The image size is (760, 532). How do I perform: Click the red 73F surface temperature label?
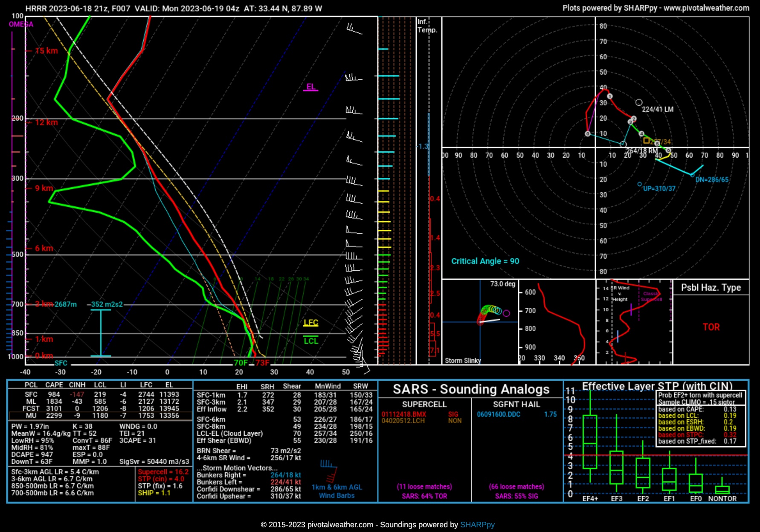click(262, 363)
